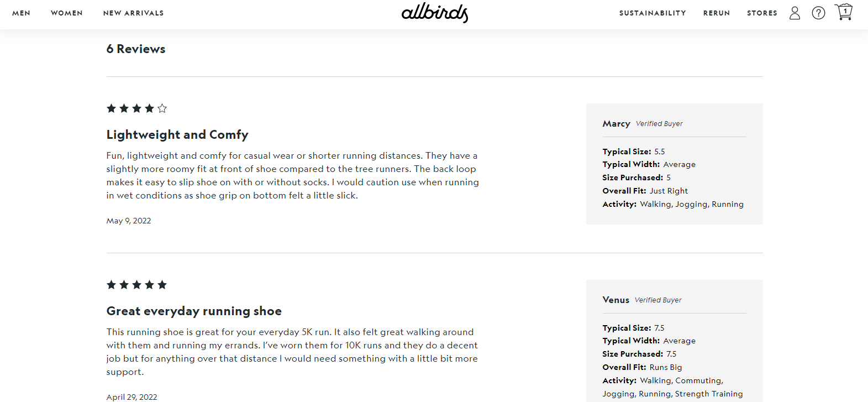Open the MEN menu

(21, 13)
